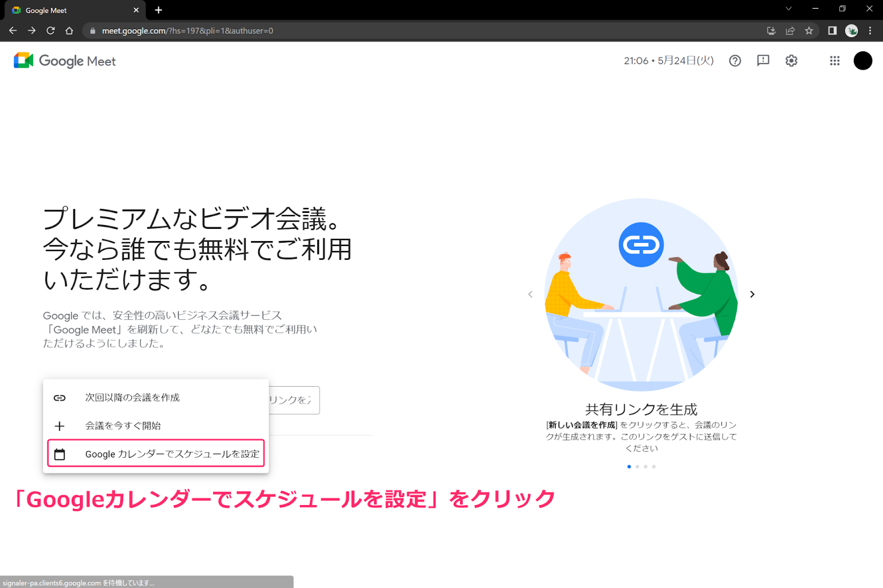Share this page icon
883x588 pixels.
coord(790,31)
